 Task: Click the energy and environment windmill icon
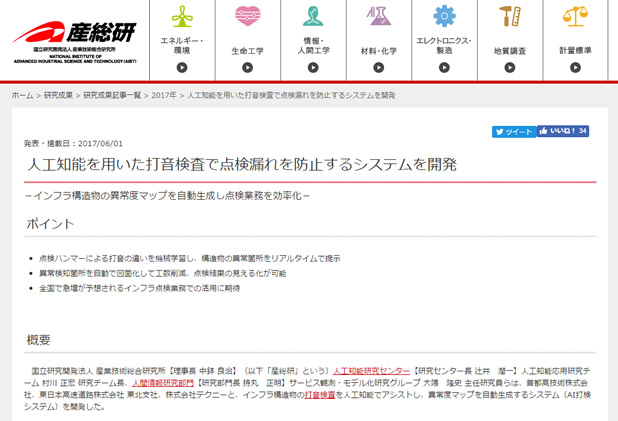click(181, 17)
